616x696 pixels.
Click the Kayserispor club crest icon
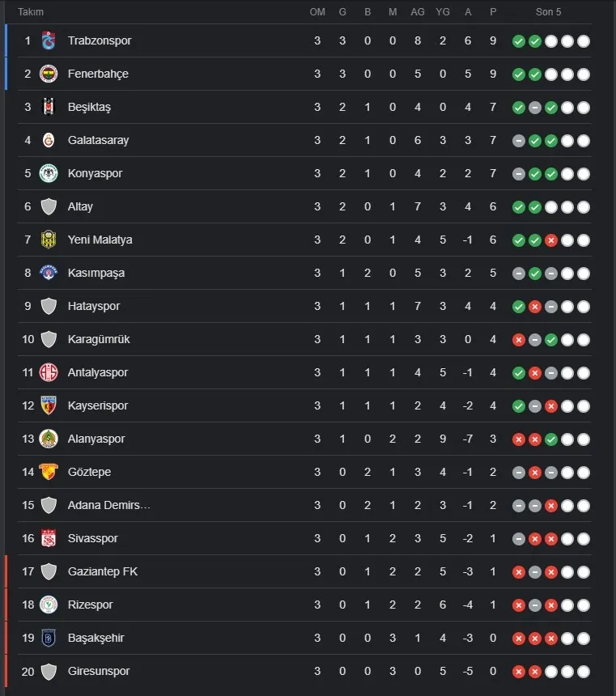coord(49,405)
